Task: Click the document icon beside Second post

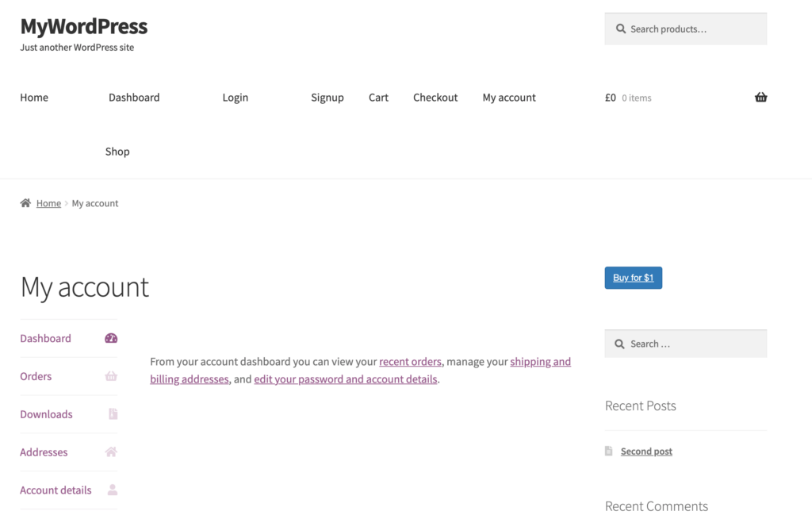Action: [x=609, y=452]
